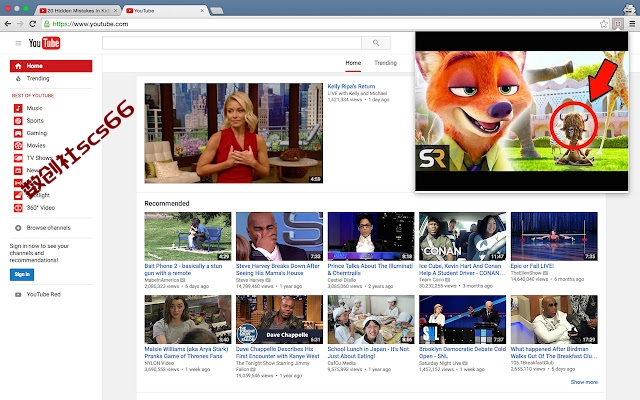Open the 'Kelly Ripa's Return' title link
This screenshot has width=640, height=400.
(351, 86)
